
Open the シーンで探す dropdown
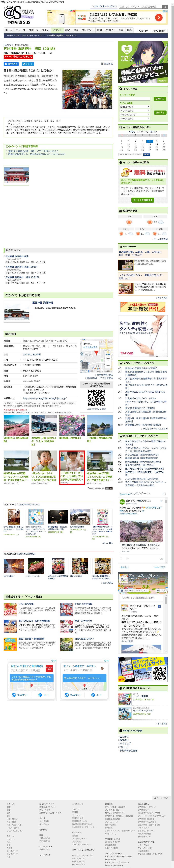(134, 119)
